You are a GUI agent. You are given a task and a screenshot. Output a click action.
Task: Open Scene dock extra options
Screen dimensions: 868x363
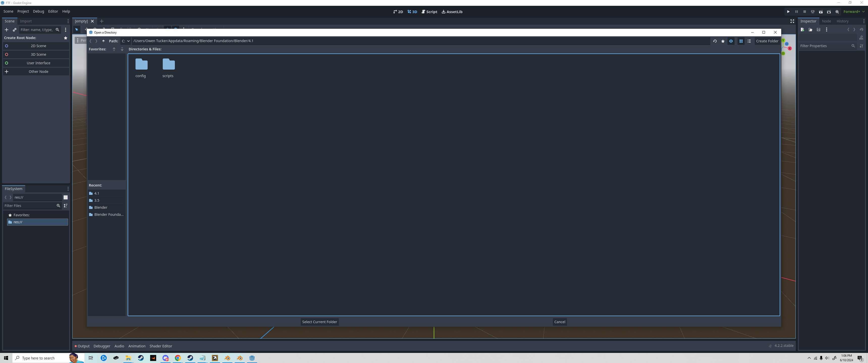[x=66, y=30]
